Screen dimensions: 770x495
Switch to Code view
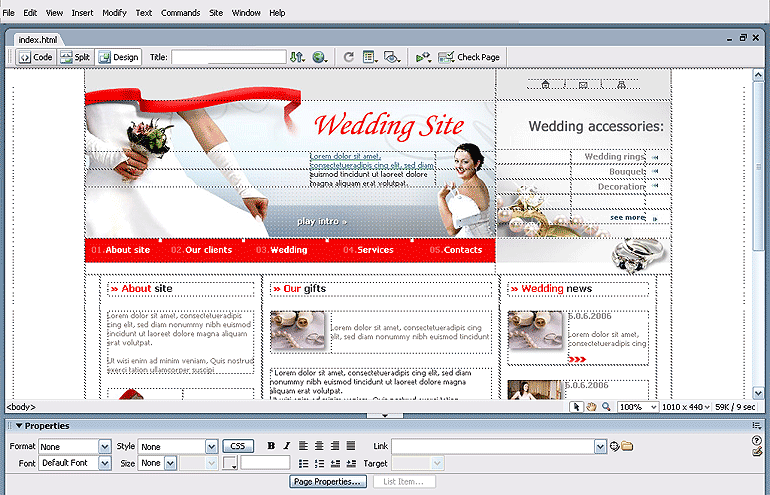[x=36, y=57]
